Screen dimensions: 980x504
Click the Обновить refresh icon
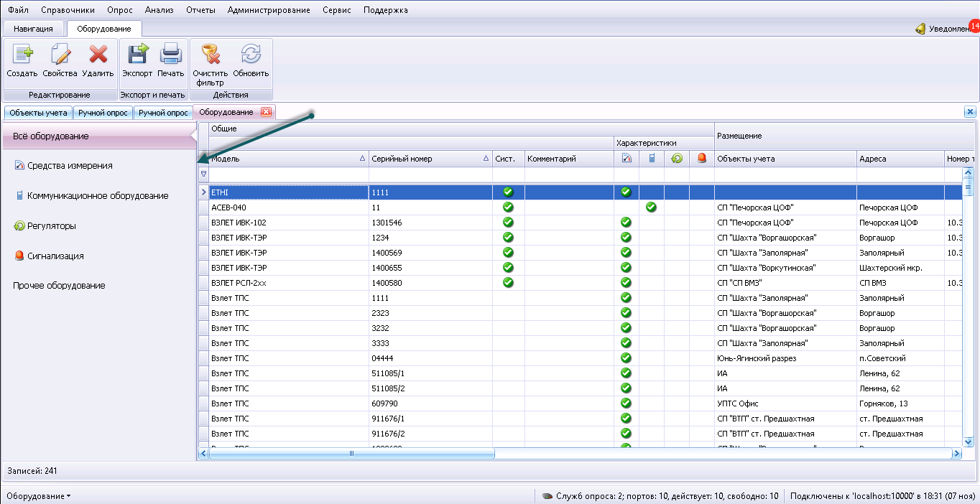pyautogui.click(x=251, y=55)
